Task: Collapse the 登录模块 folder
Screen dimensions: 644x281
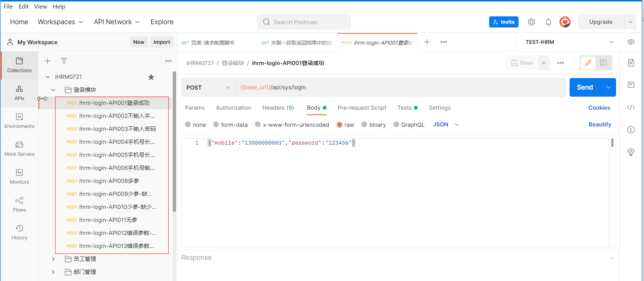Action: tap(53, 90)
